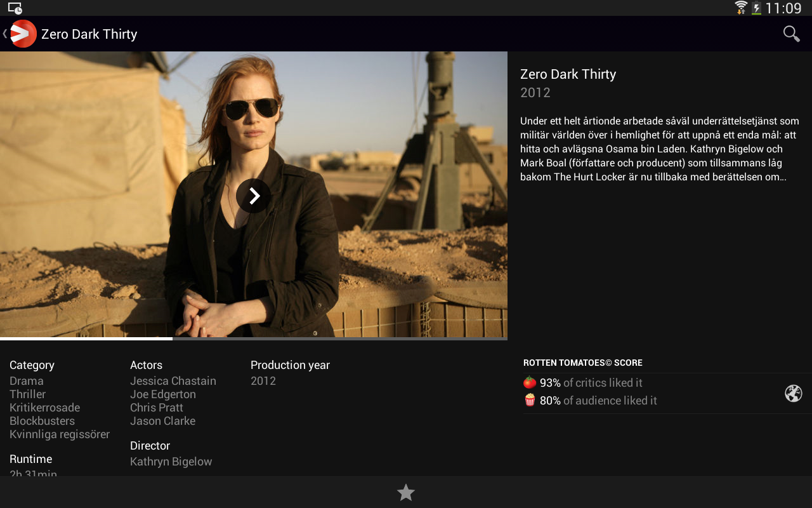Select actor Jessica Chastain
Image resolution: width=812 pixels, height=508 pixels.
pyautogui.click(x=173, y=381)
